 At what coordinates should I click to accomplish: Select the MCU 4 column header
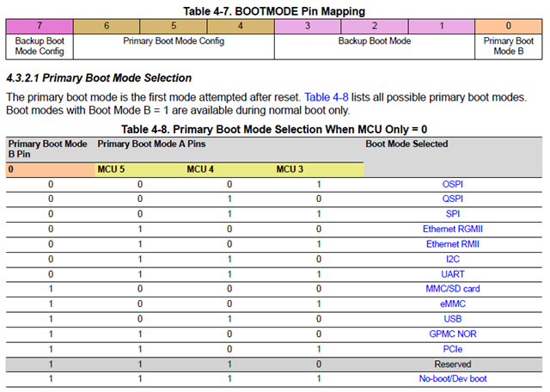(200, 169)
